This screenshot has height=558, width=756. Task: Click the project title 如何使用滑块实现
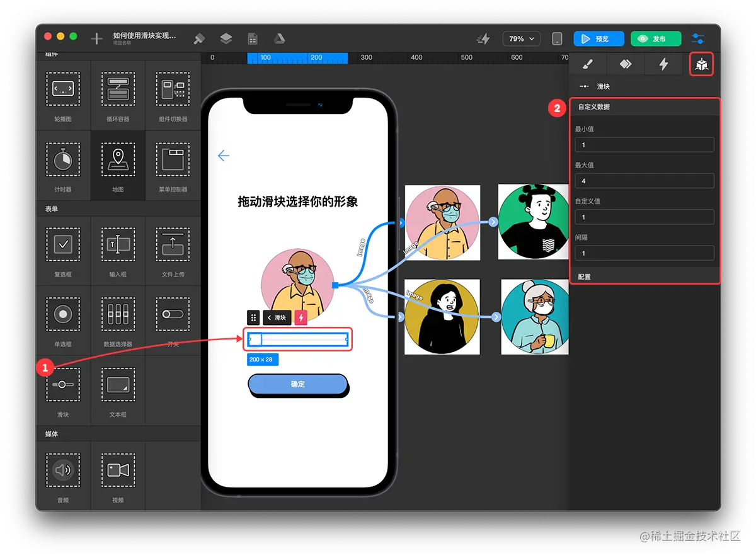[144, 36]
